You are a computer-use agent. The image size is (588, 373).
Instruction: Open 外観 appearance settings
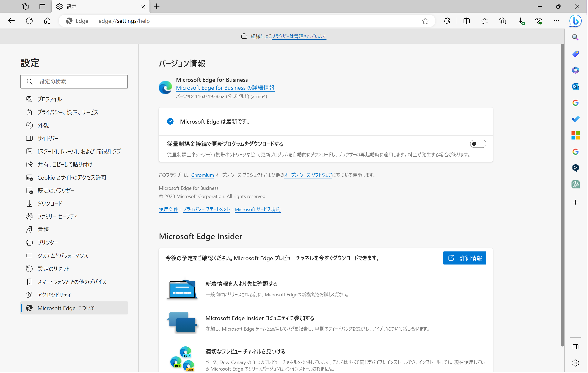pos(74,125)
